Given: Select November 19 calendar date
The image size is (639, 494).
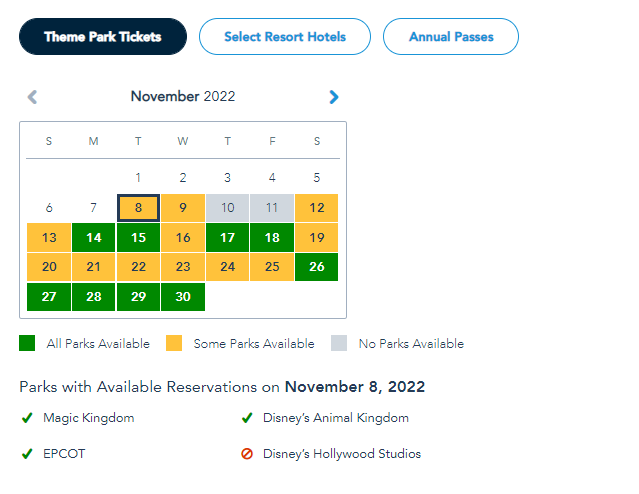Looking at the screenshot, I should [x=317, y=238].
